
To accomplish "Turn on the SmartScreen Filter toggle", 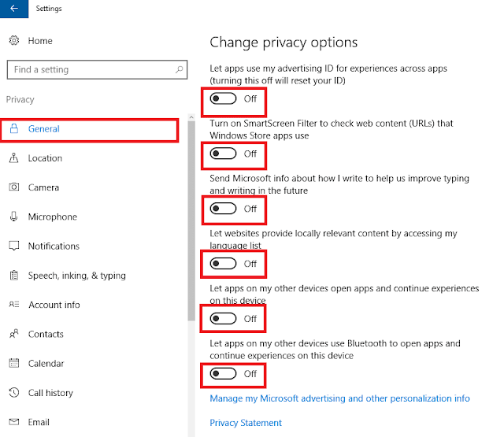I will [223, 154].
